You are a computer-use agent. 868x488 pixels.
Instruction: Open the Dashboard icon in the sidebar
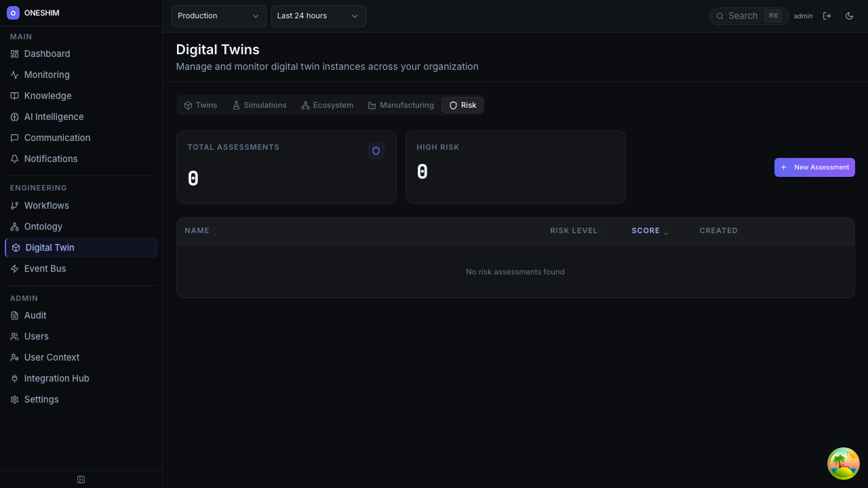point(14,54)
